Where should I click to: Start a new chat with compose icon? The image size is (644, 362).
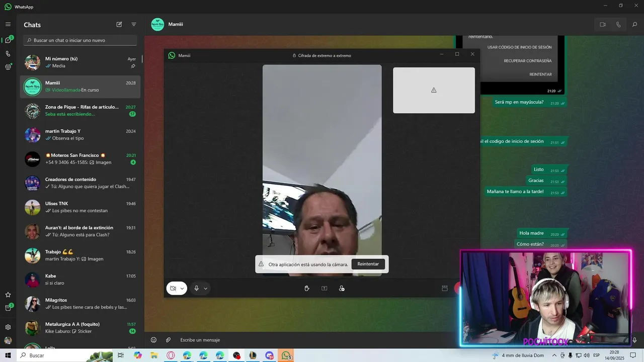coord(119,24)
